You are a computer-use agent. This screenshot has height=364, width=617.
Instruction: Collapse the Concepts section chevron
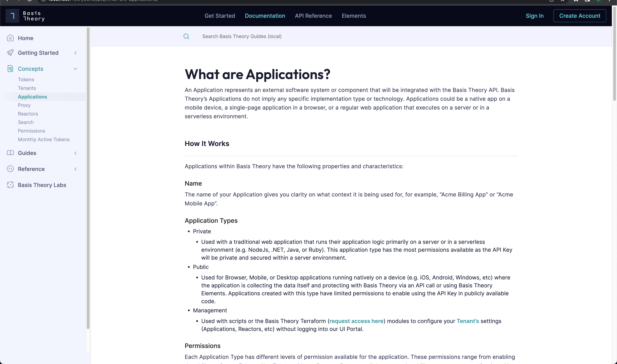tap(75, 69)
